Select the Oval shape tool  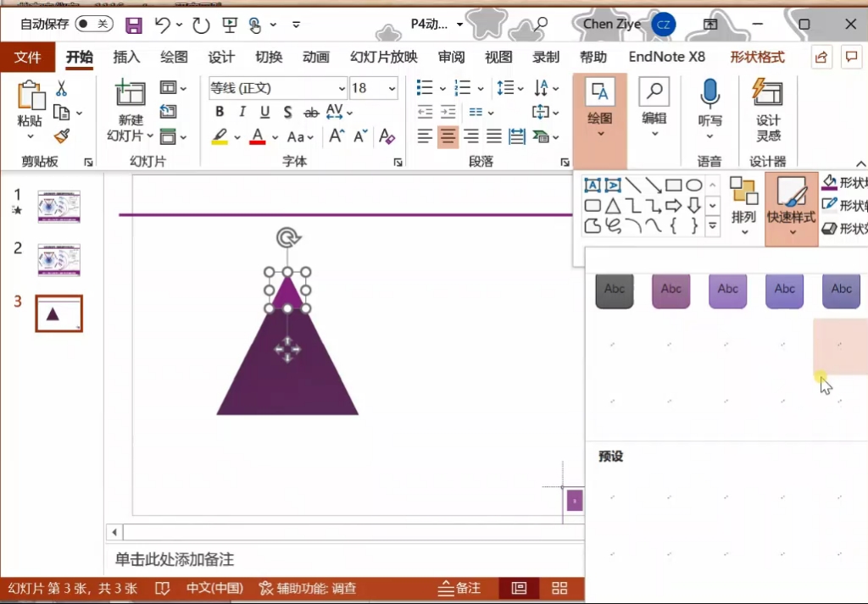coord(695,184)
